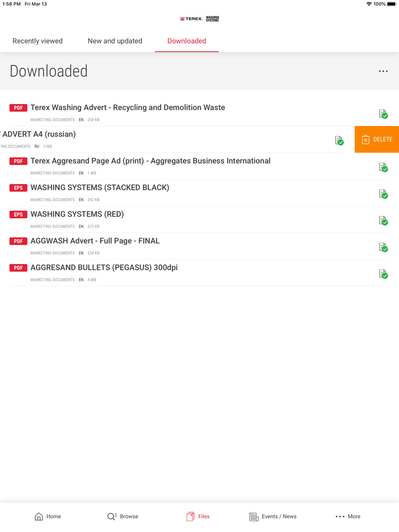Tap PDF badge of AGGWASH Advert
399x532 pixels.
click(18, 241)
